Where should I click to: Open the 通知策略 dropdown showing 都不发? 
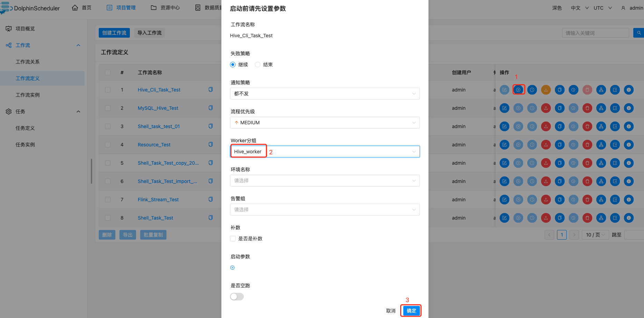coord(325,94)
